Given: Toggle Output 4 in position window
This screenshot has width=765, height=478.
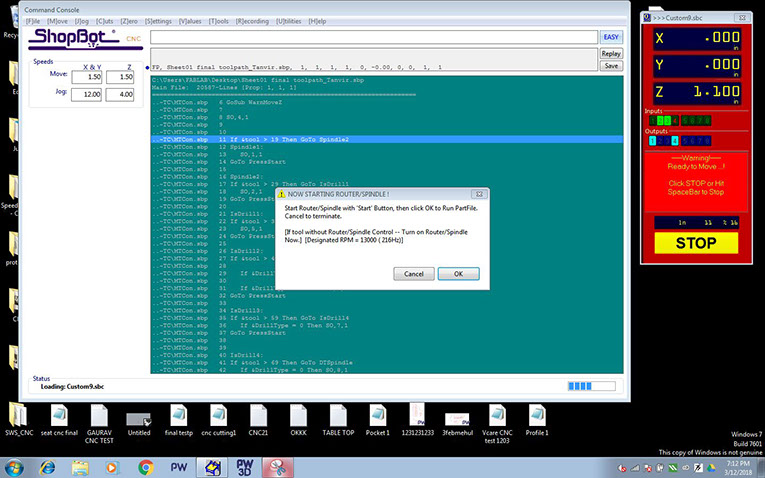Looking at the screenshot, I should point(675,141).
